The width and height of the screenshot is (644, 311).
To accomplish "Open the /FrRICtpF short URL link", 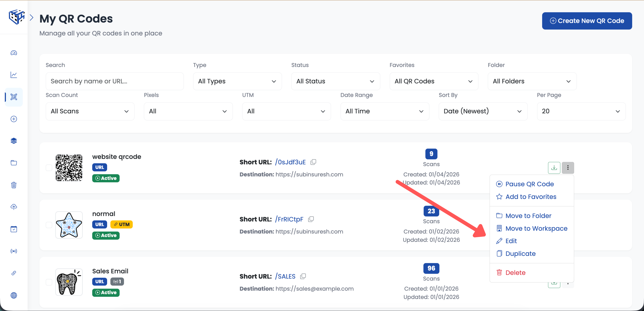I will tap(289, 219).
